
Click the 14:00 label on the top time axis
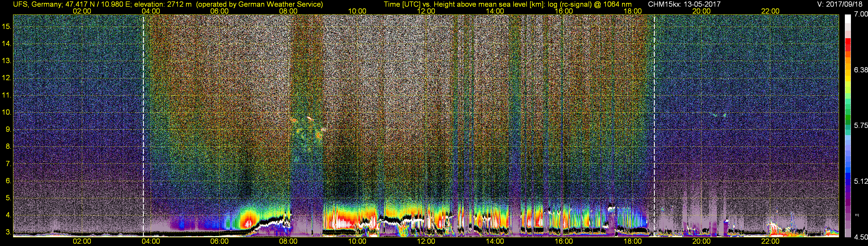(495, 11)
